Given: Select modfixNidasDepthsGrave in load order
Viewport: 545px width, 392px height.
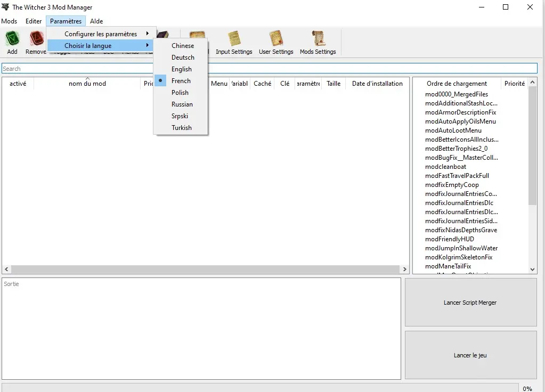Looking at the screenshot, I should pos(461,230).
